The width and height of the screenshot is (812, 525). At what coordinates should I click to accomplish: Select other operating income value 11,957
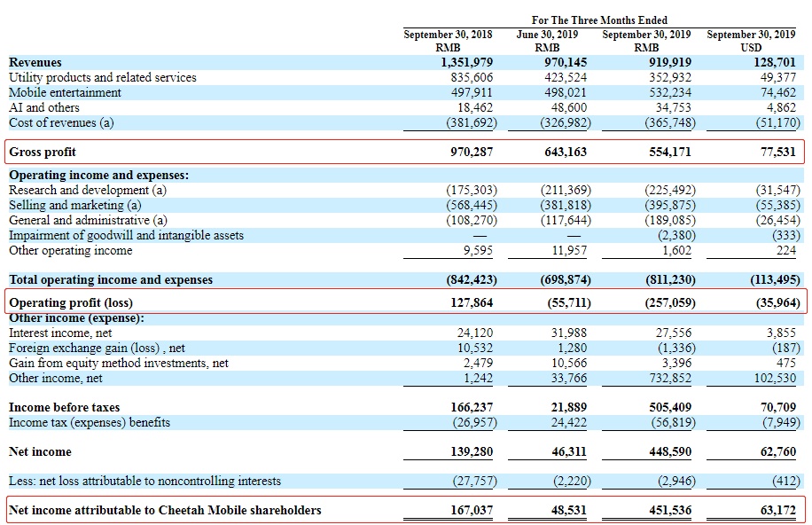tap(569, 251)
